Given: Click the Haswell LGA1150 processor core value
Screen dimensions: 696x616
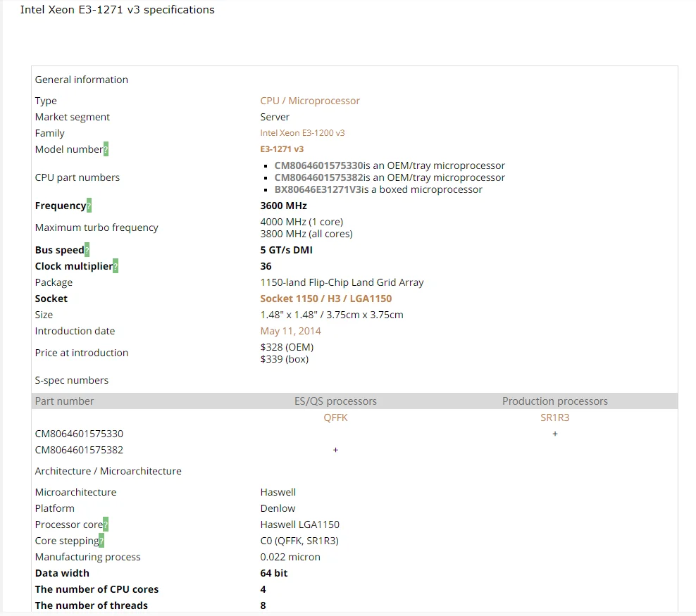Looking at the screenshot, I should 299,524.
